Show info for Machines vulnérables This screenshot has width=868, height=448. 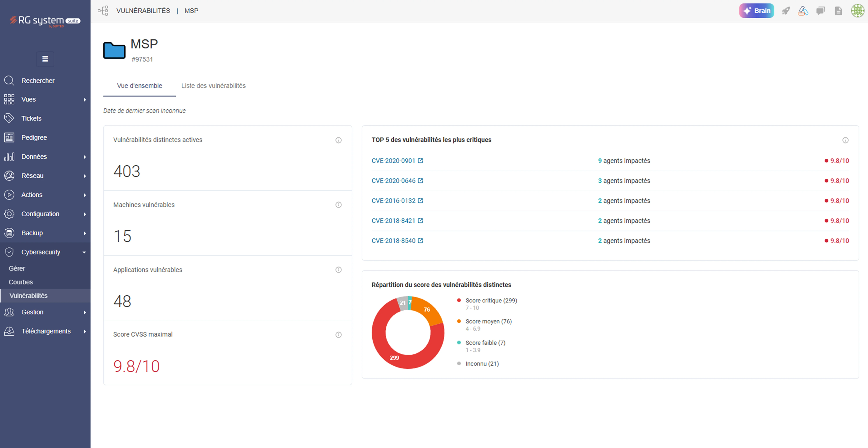click(x=339, y=205)
